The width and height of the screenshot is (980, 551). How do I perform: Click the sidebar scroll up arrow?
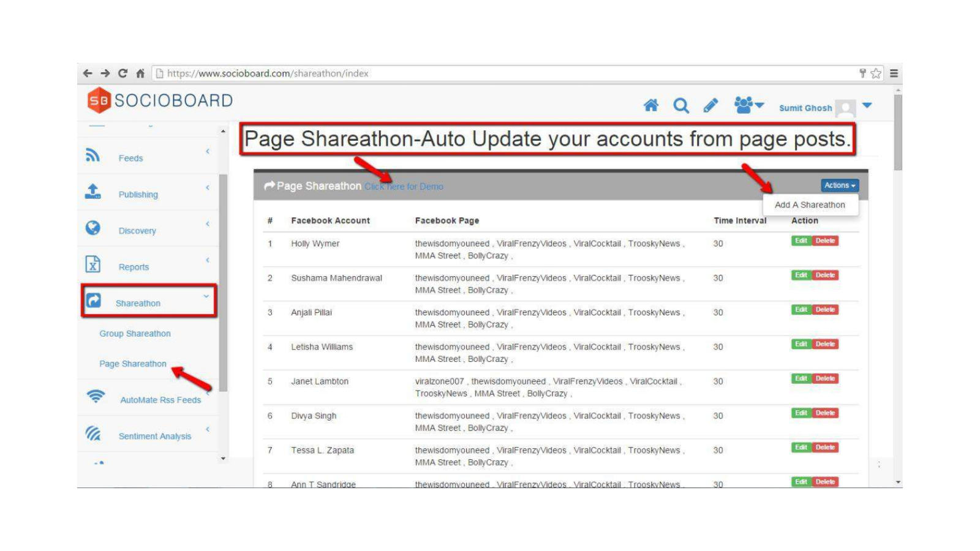click(223, 131)
